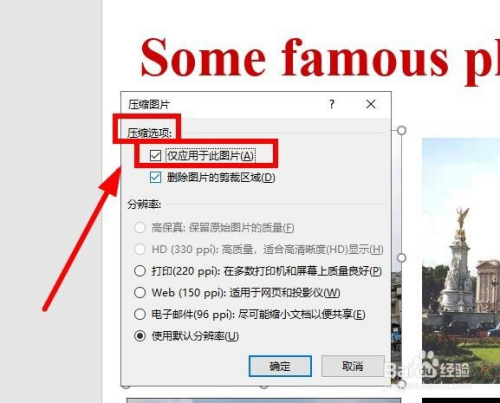Select the HD (330 ppi) option
The image size is (500, 403).
(140, 249)
